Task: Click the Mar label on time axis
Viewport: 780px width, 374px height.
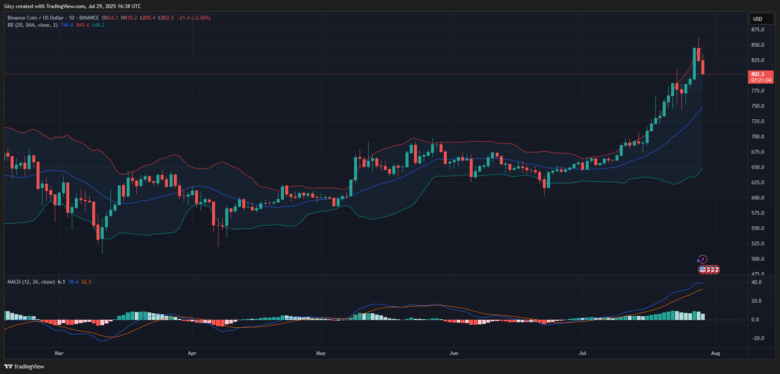Action: click(59, 354)
